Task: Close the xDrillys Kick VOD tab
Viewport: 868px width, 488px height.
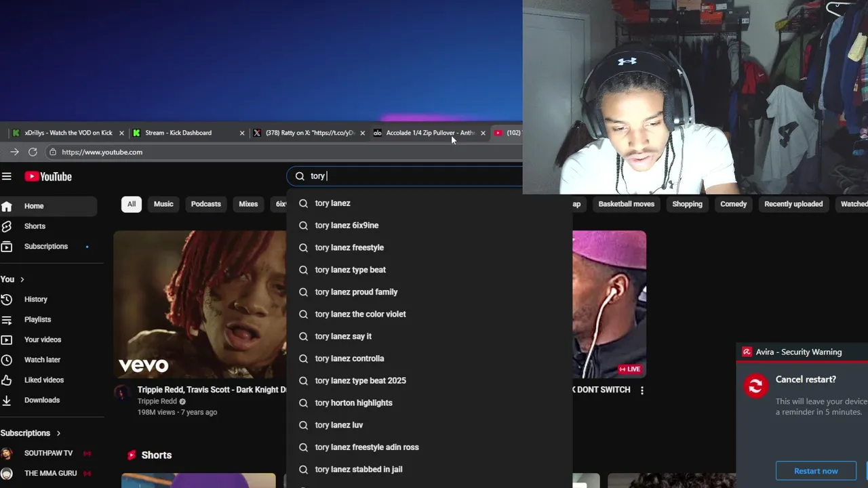Action: (121, 133)
